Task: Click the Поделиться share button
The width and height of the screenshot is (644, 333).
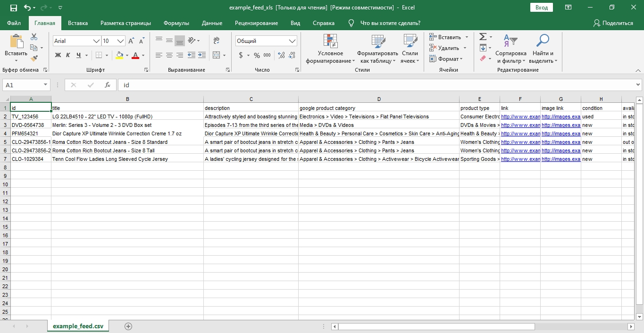Action: point(613,23)
